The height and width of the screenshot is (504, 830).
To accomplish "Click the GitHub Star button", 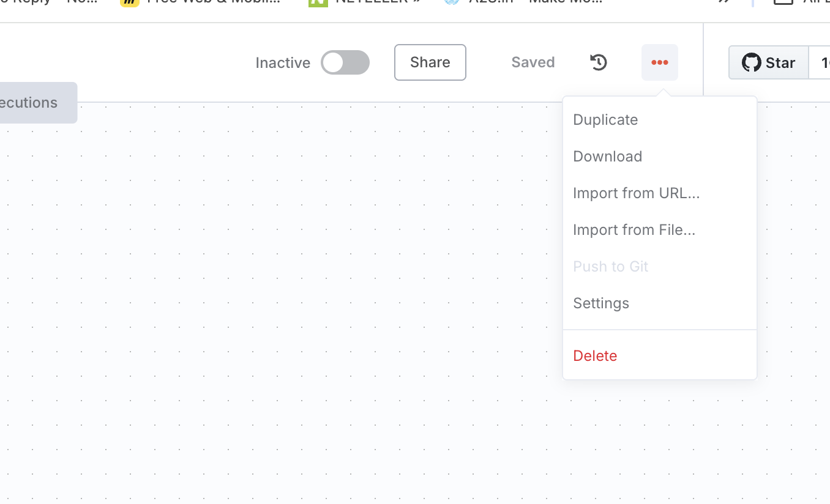I will [769, 62].
